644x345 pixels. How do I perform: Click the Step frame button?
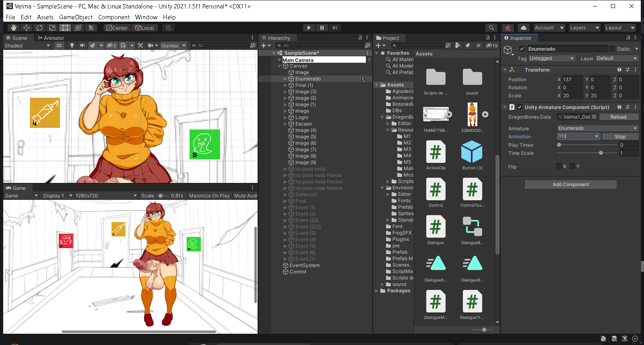pyautogui.click(x=335, y=28)
